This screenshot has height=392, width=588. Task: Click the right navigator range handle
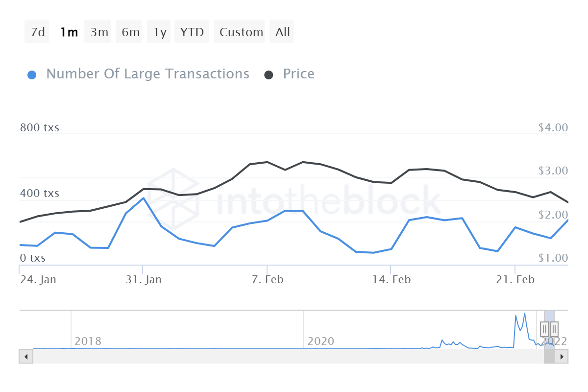coord(554,329)
